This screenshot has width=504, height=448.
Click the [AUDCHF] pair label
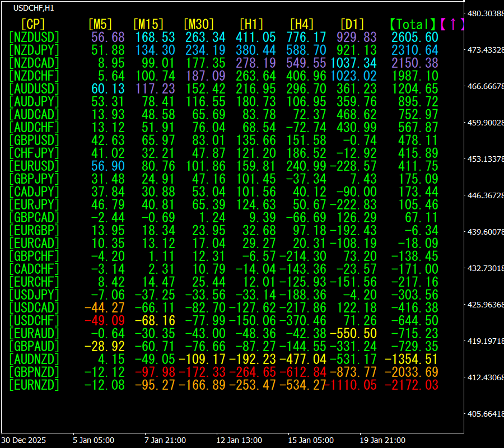click(34, 127)
